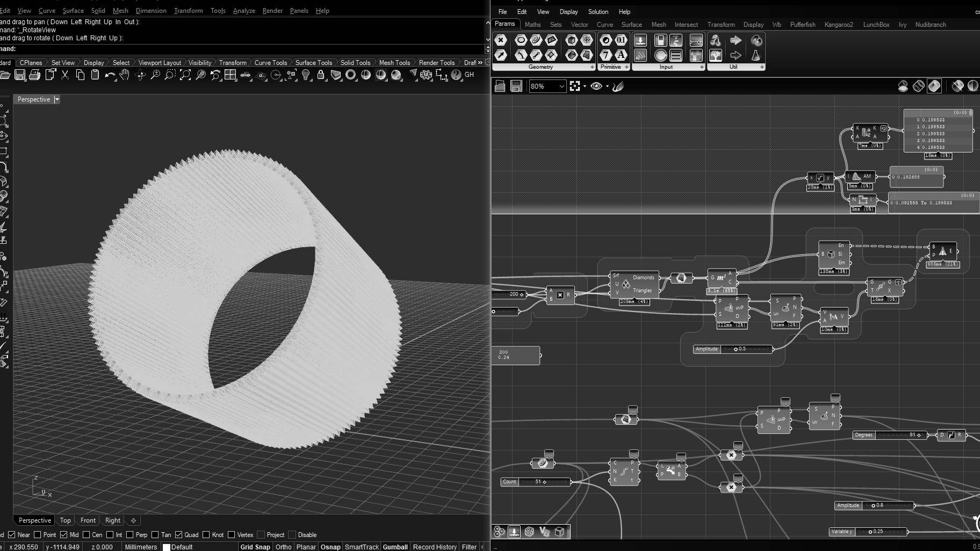This screenshot has width=980, height=551.
Task: Switch to the Kangaroo2 component tab
Action: pyautogui.click(x=838, y=25)
